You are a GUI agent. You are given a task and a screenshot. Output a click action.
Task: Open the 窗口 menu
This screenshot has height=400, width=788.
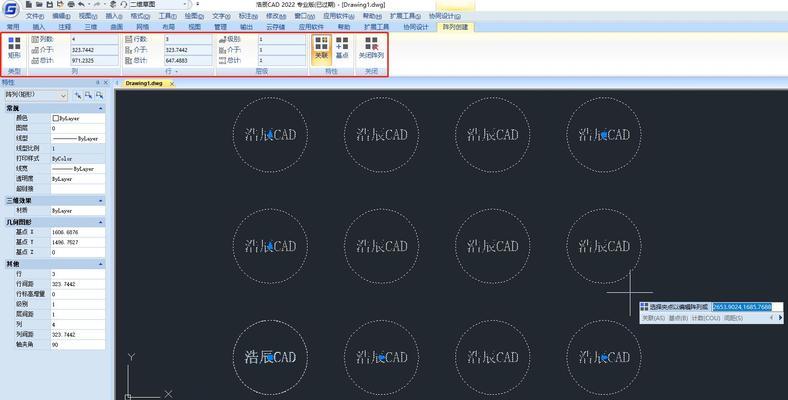click(x=304, y=16)
